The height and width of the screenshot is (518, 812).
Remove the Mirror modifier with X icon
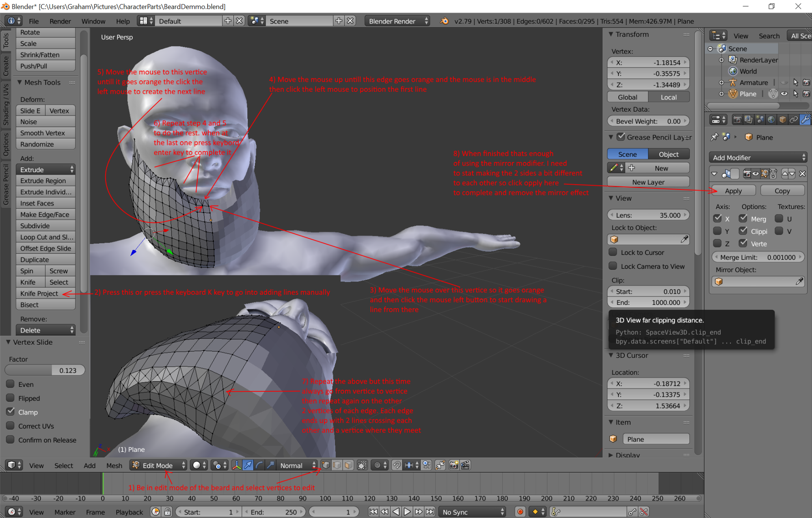[802, 174]
